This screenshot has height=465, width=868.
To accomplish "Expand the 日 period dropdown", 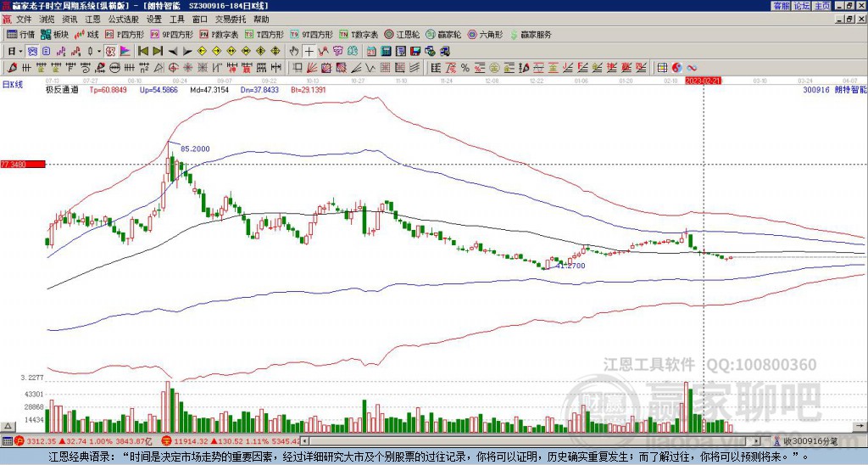I will click(x=20, y=52).
